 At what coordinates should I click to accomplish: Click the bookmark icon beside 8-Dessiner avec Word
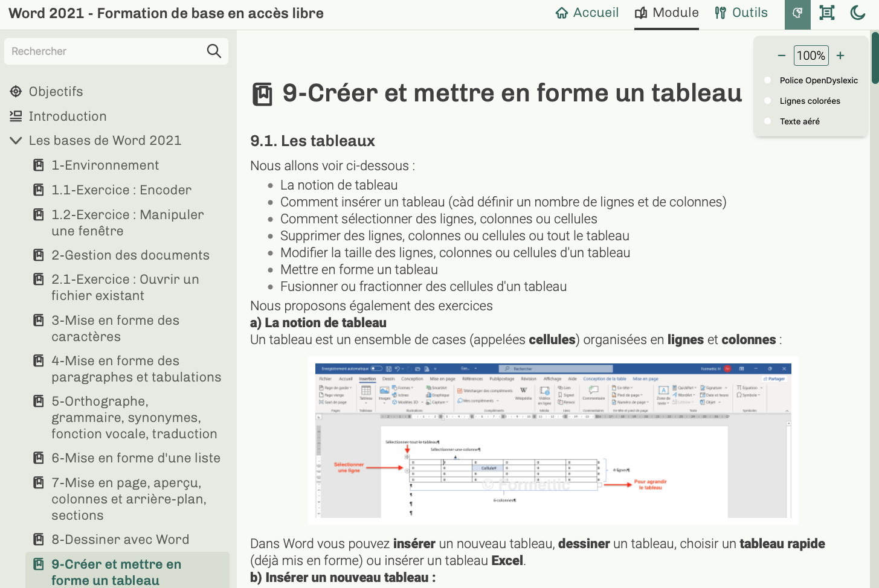39,539
